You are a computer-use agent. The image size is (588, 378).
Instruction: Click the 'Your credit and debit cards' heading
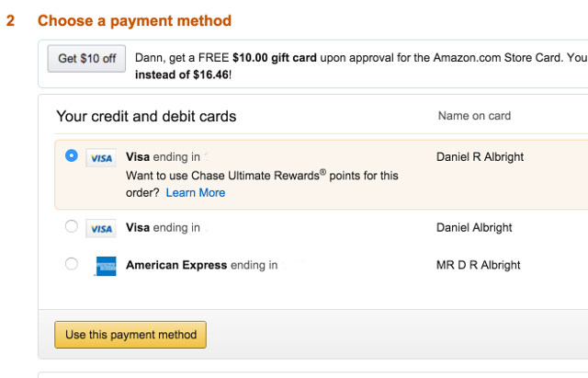146,117
